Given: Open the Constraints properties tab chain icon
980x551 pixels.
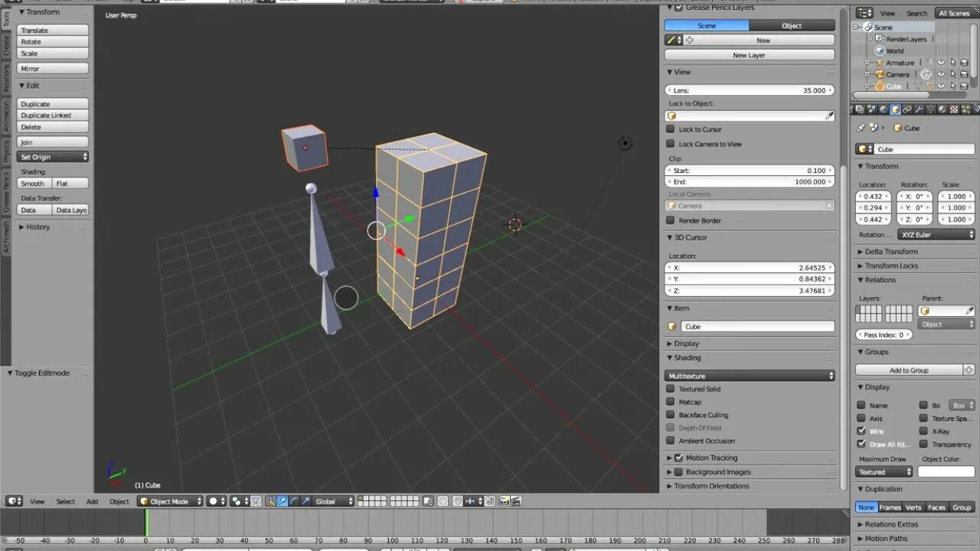Looking at the screenshot, I should coord(907,109).
